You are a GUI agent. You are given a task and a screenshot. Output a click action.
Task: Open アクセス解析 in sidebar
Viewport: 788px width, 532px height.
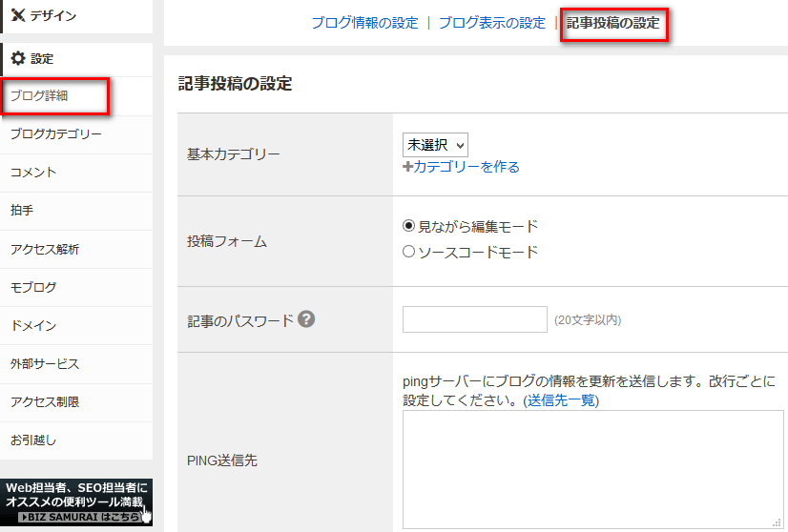(76, 249)
